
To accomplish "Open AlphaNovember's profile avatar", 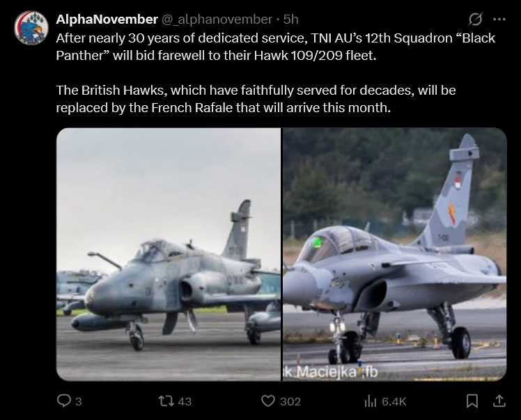I will (31, 28).
